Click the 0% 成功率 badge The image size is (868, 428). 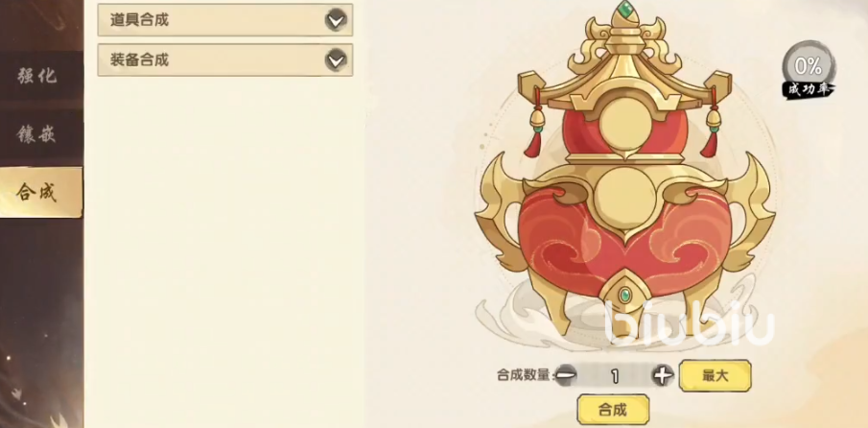click(x=809, y=70)
